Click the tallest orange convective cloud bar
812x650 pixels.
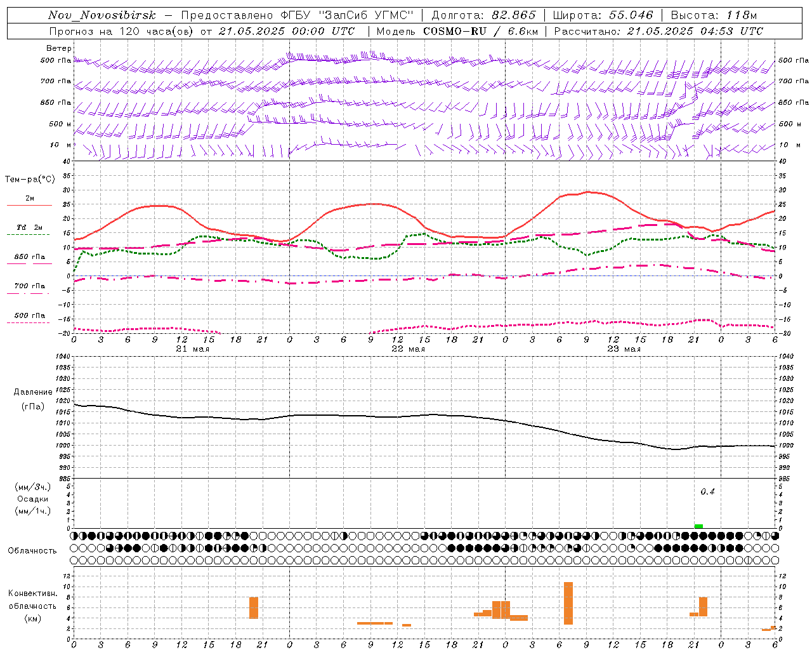(x=568, y=603)
